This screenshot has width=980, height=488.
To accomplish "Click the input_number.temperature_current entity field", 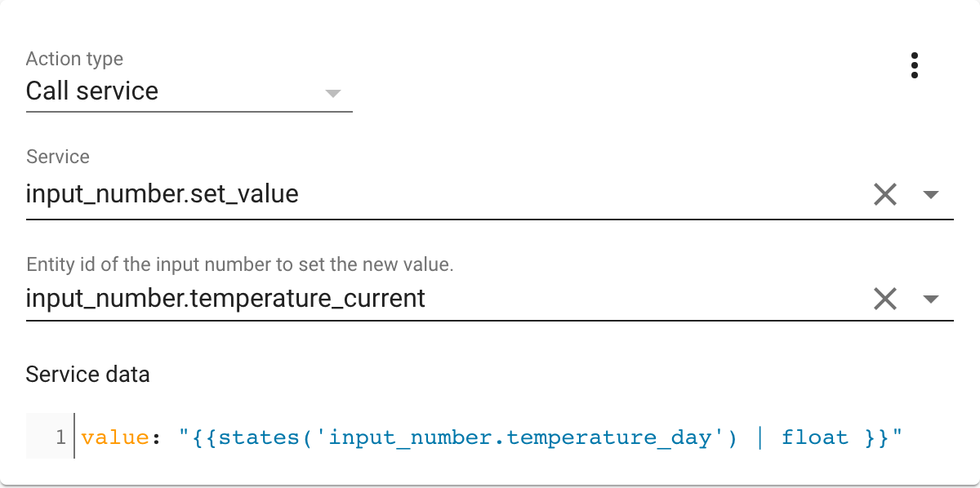I will pos(225,299).
